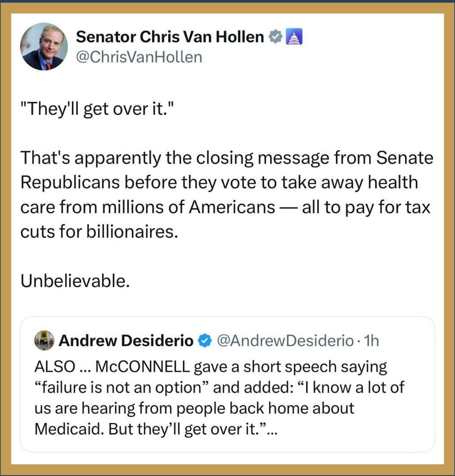Open Andrew Desiderio's small avatar
This screenshot has width=455, height=476.
tap(45, 341)
